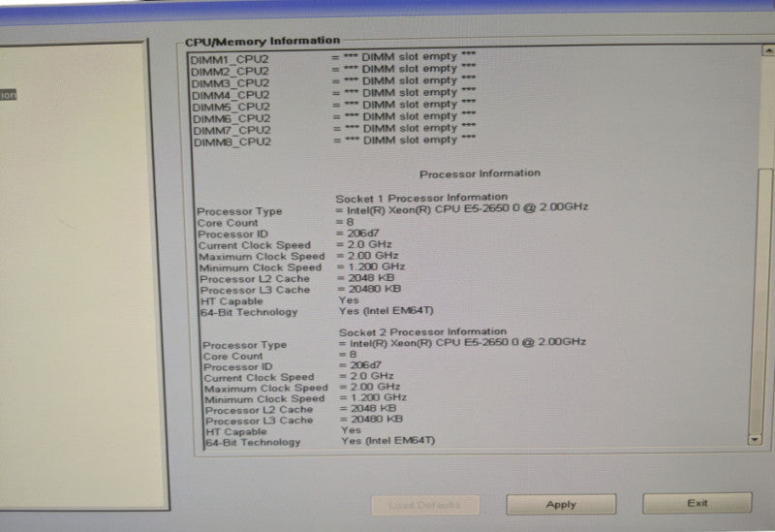The width and height of the screenshot is (775, 532).
Task: Click Socket 2 Processor ID label
Action: point(237,367)
